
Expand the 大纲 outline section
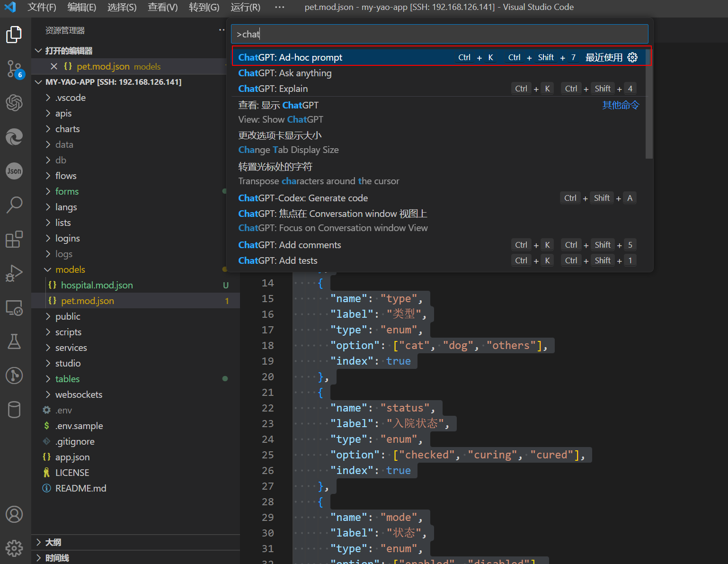53,542
